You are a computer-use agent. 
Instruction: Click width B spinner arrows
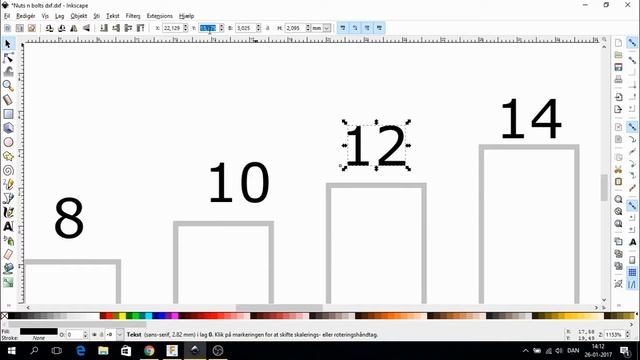point(258,28)
